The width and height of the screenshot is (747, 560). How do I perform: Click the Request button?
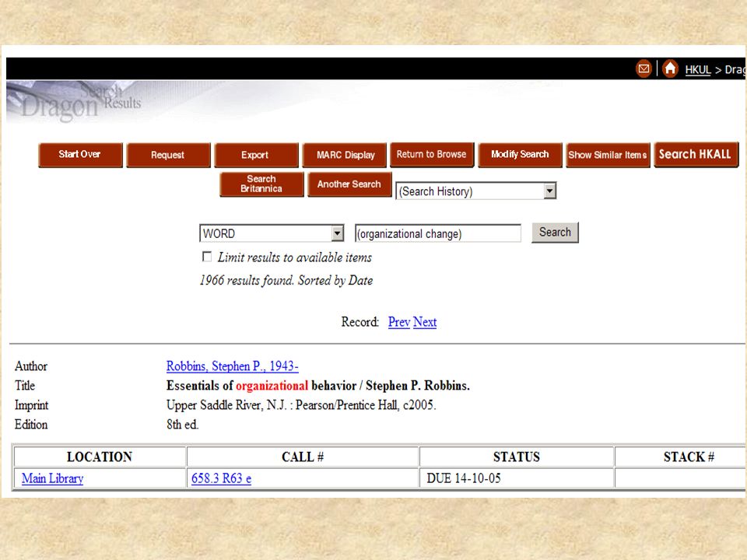pos(168,155)
